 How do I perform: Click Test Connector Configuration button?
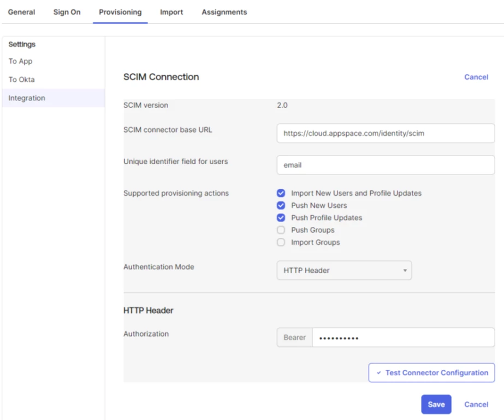click(431, 373)
